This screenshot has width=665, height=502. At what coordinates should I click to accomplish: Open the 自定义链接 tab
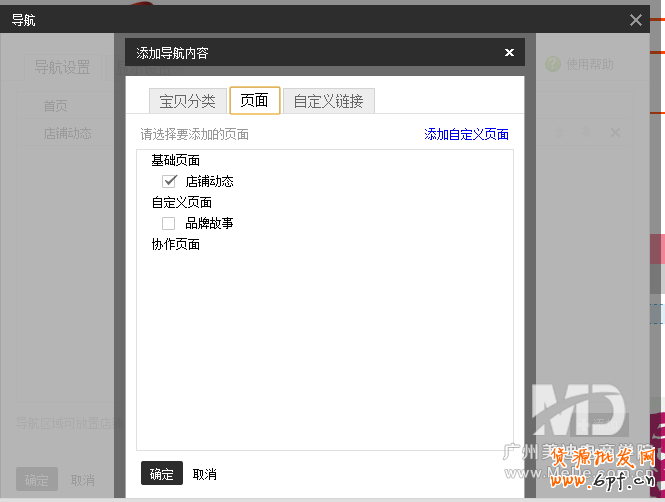(329, 101)
